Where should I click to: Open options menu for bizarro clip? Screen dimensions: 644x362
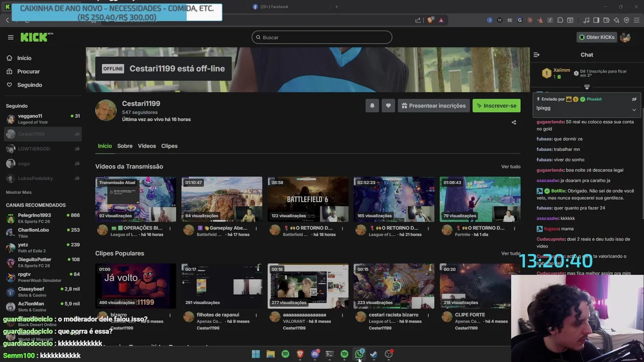[170, 315]
